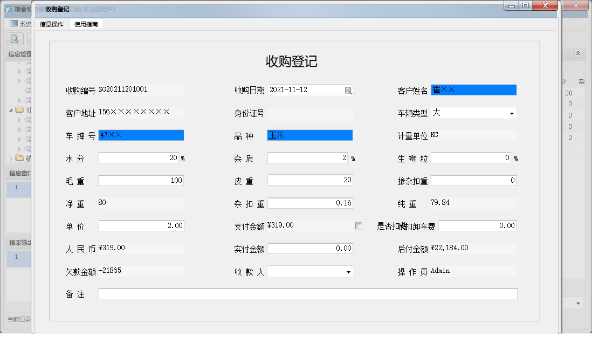Open the 系统 menu
Viewport: 592px width, 364px height.
click(24, 23)
